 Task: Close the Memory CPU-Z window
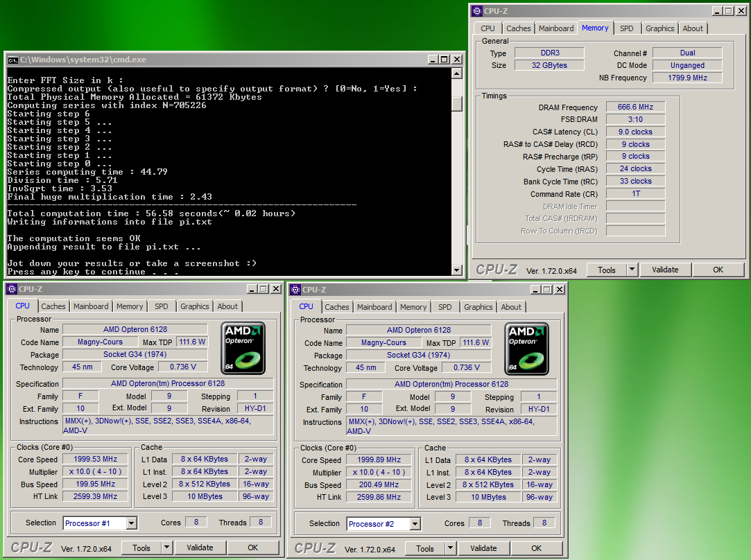741,11
